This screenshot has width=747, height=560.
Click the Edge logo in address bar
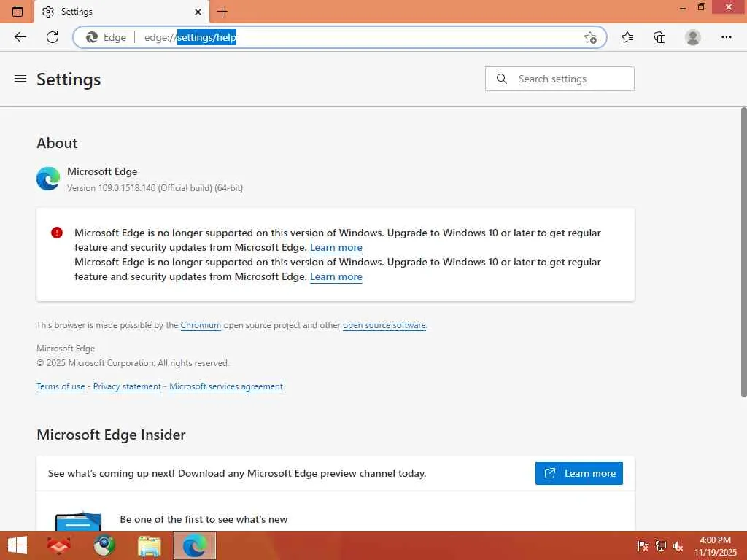[91, 37]
